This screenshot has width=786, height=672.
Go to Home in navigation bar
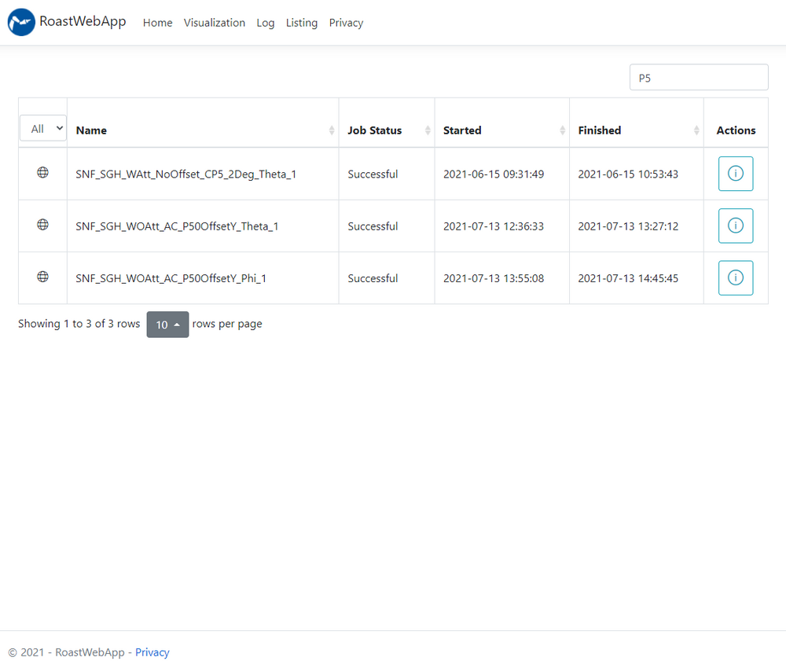[x=157, y=23]
